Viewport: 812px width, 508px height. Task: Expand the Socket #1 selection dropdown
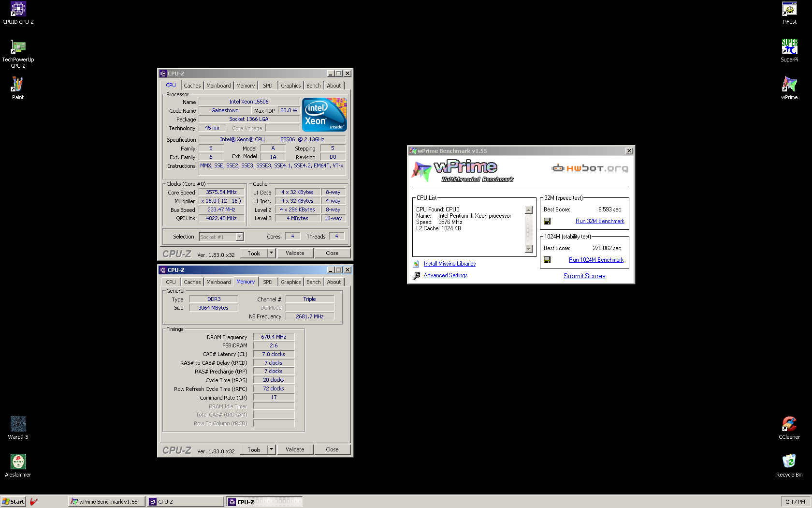point(239,237)
